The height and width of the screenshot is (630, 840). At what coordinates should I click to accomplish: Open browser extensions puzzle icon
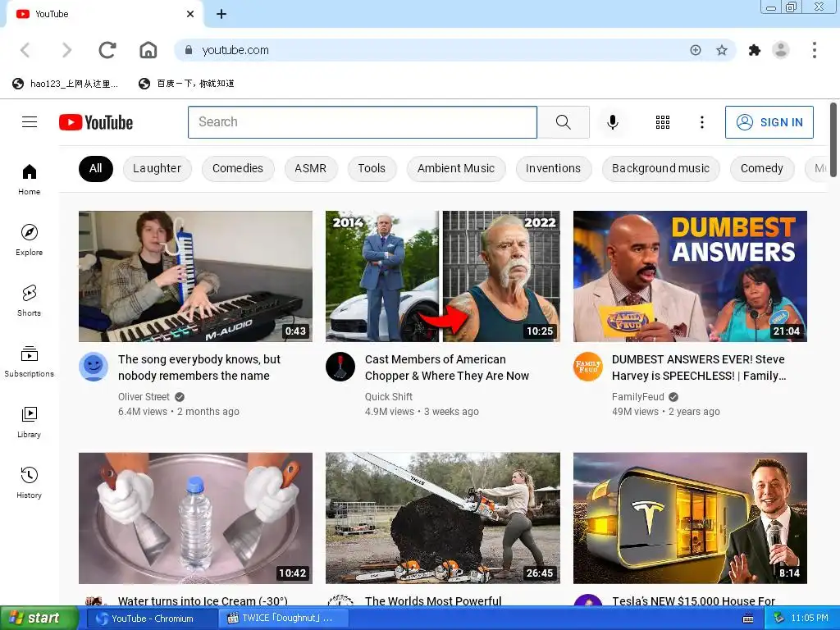[755, 50]
